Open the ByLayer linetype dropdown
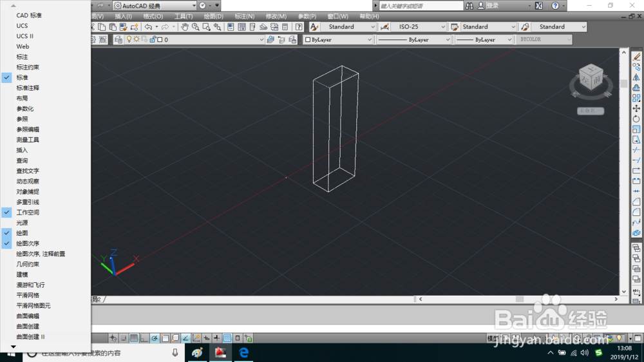Screen dimensions: 644x362 point(413,39)
